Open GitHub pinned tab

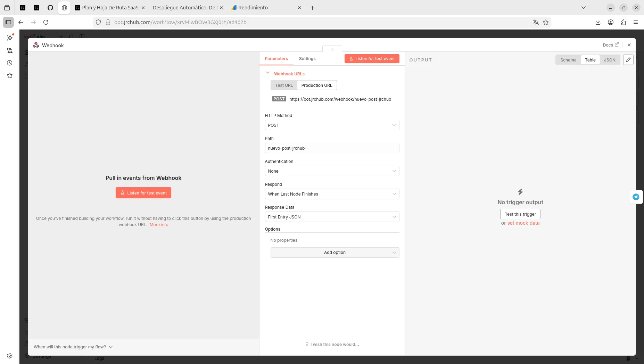click(x=50, y=8)
